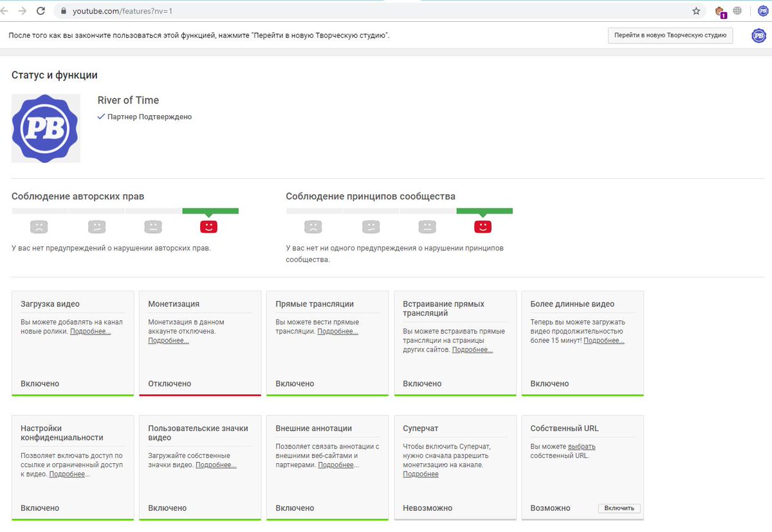Select the red happy face under copyright status
Viewport: 772px width, 532px height.
(209, 226)
